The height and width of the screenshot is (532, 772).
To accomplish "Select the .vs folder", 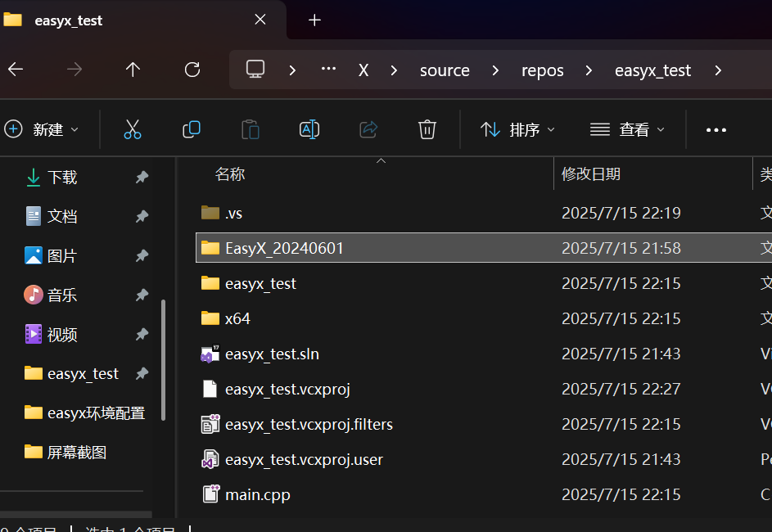I will [x=484, y=213].
